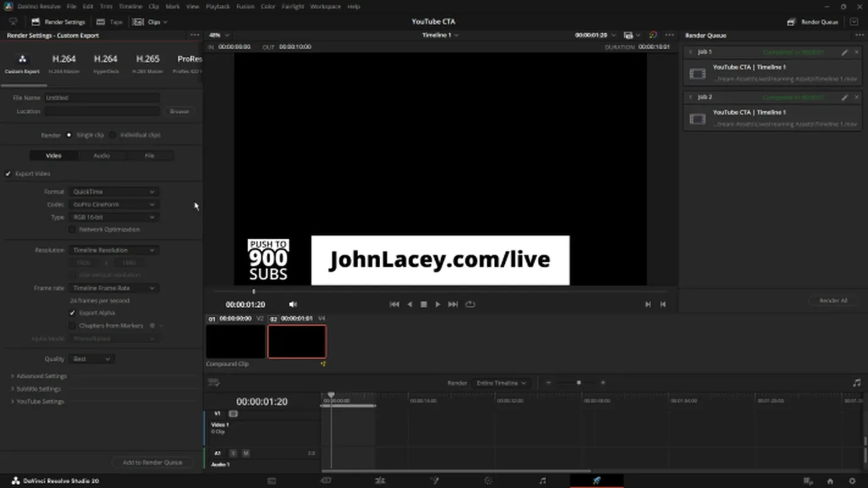This screenshot has height=488, width=868.
Task: Expand YouTube Settings section
Action: point(37,402)
